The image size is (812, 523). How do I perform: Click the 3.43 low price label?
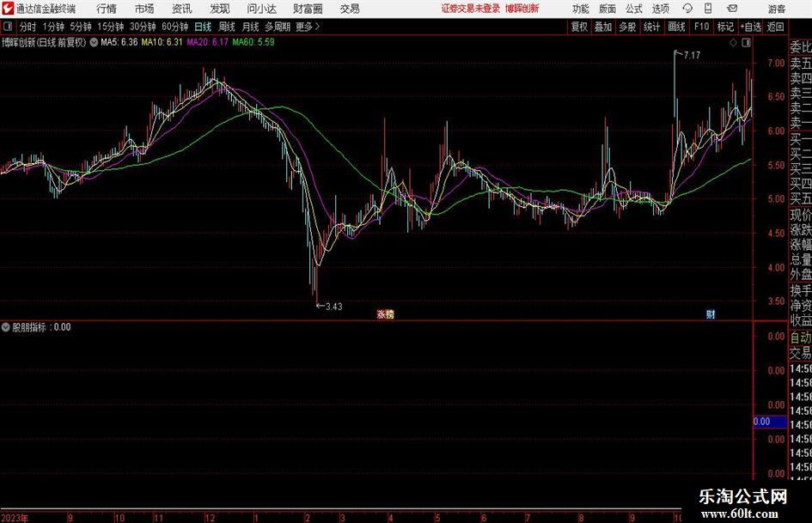tap(334, 307)
